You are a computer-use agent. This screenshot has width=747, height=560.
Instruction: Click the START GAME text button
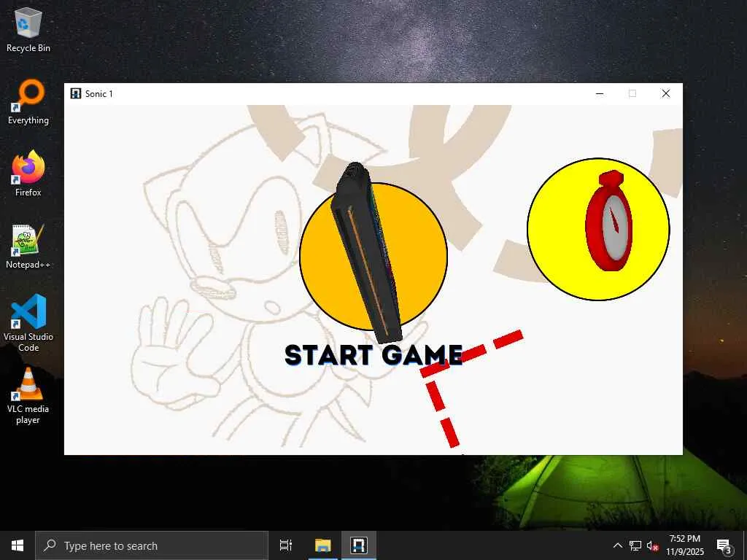point(373,355)
